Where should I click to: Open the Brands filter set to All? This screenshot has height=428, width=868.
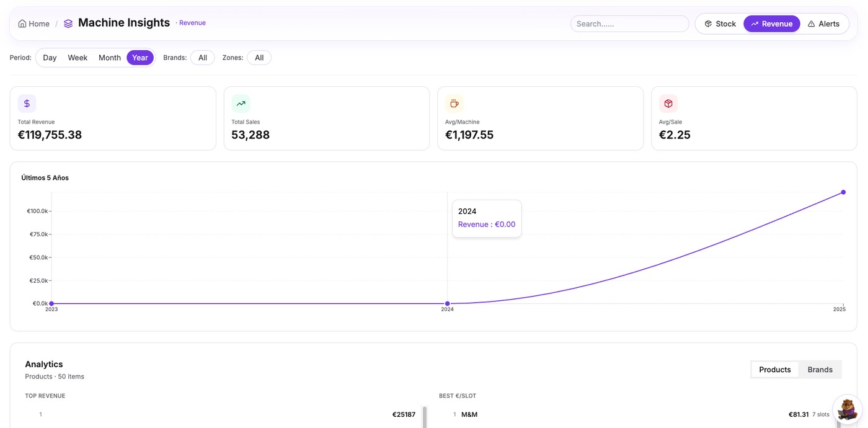tap(202, 57)
